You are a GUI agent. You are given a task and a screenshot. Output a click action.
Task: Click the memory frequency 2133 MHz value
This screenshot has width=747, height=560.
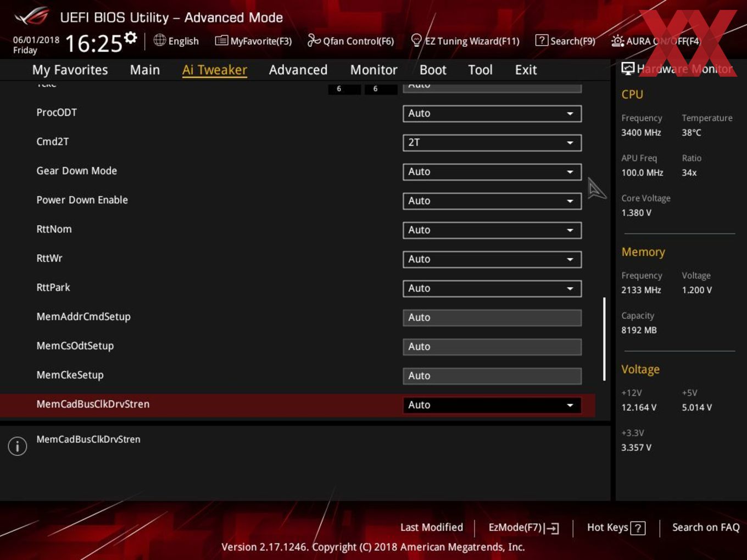coord(641,290)
